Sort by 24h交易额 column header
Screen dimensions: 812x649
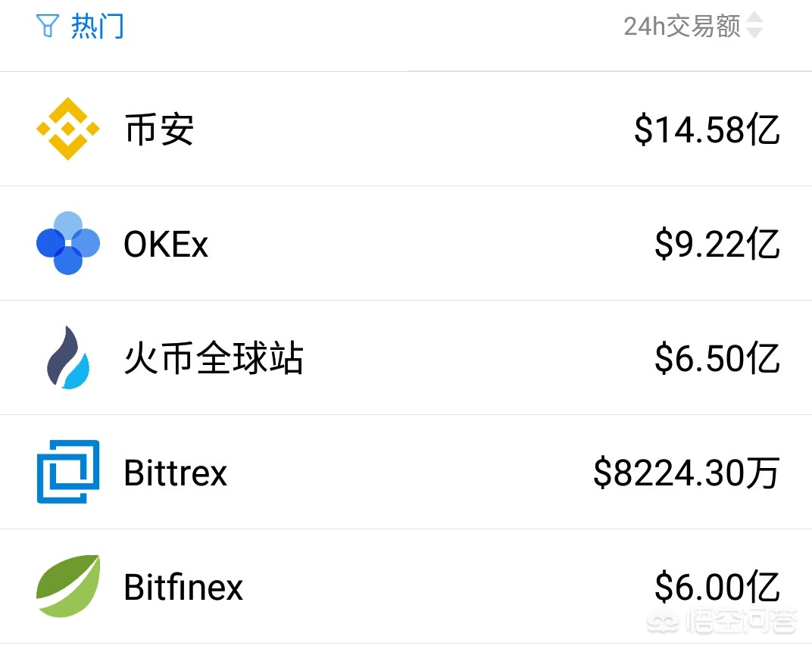(682, 27)
